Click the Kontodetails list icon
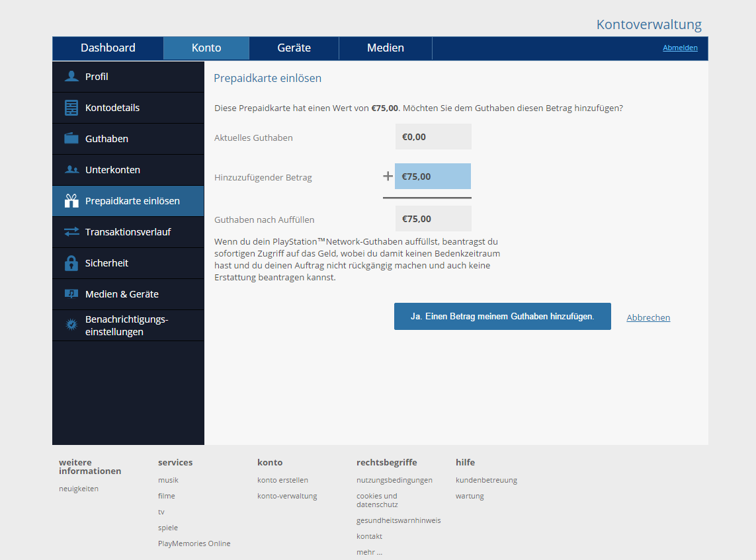This screenshot has height=560, width=756. pos(71,108)
